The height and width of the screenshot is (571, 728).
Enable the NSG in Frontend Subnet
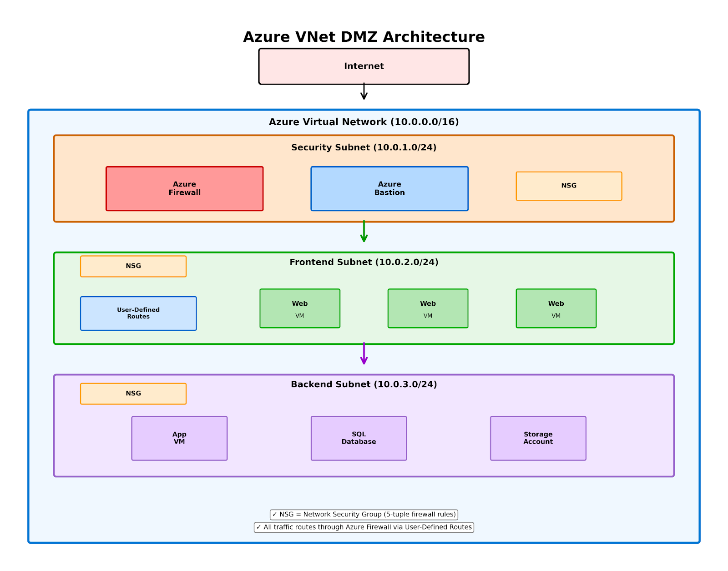(133, 266)
